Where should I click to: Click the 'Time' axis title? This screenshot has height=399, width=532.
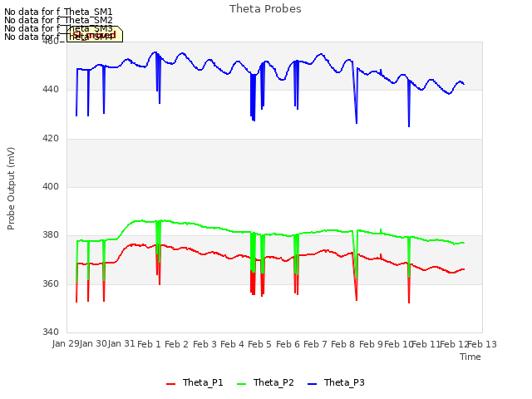tap(470, 357)
